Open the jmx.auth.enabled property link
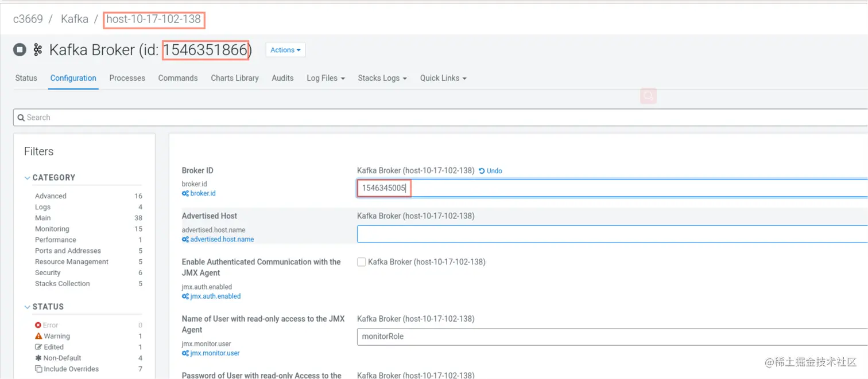This screenshot has width=868, height=379. (x=215, y=296)
